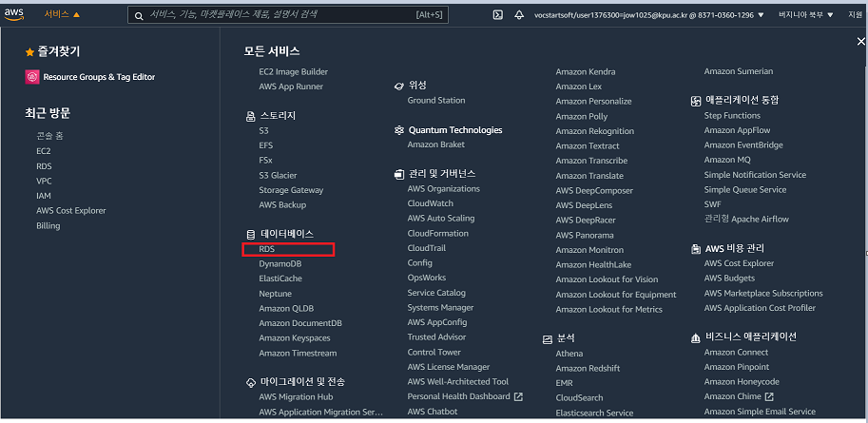This screenshot has height=423, width=868.
Task: Collapse the Services (서비스) menu
Action: 62,14
